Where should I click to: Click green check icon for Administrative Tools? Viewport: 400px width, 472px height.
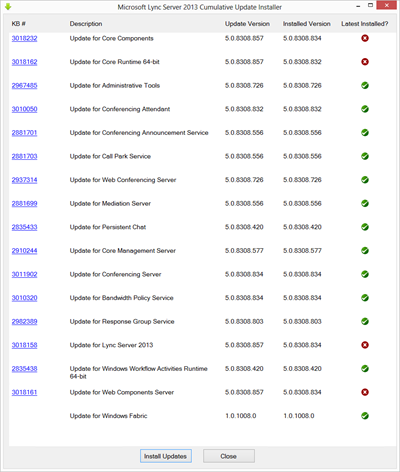tap(365, 85)
